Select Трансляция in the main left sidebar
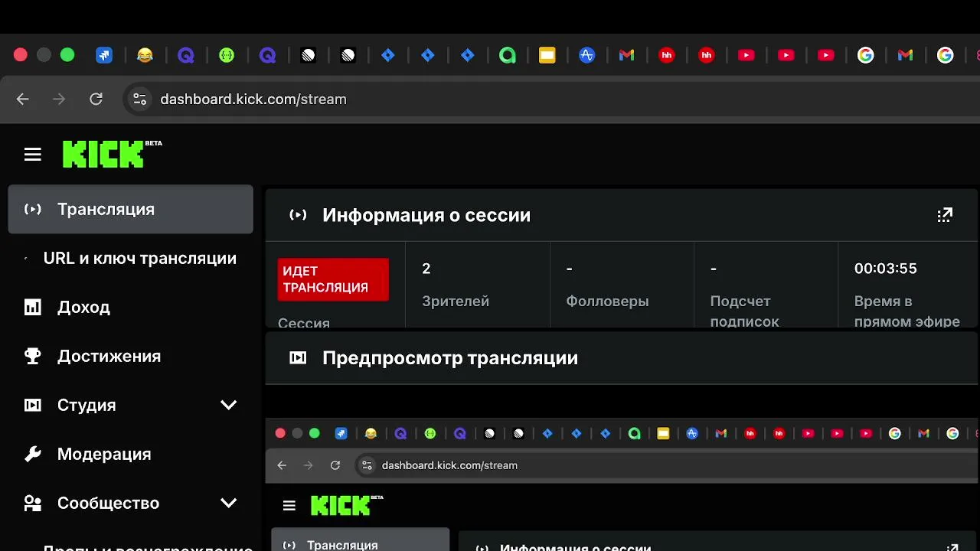Image resolution: width=980 pixels, height=551 pixels. pos(130,209)
